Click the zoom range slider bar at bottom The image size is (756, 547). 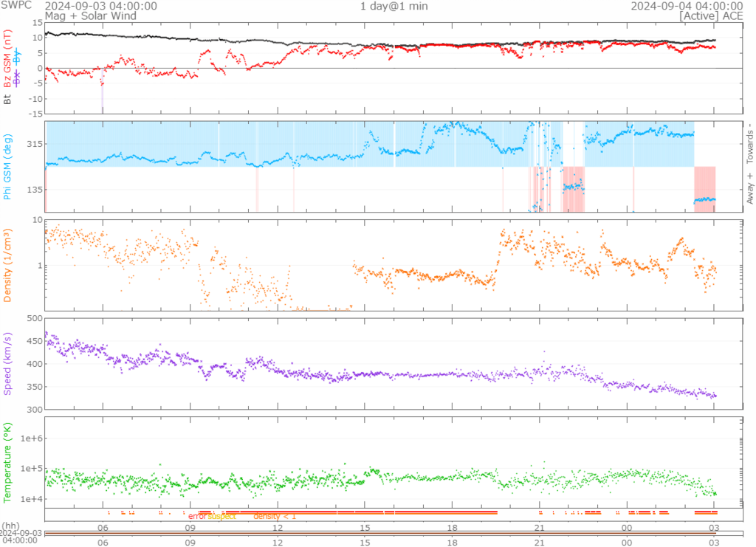(x=379, y=533)
